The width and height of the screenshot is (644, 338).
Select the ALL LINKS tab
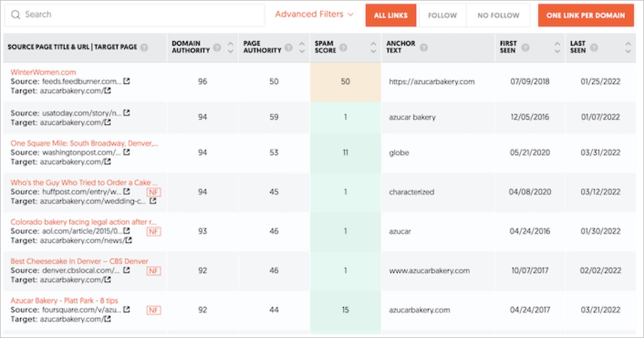coord(390,16)
